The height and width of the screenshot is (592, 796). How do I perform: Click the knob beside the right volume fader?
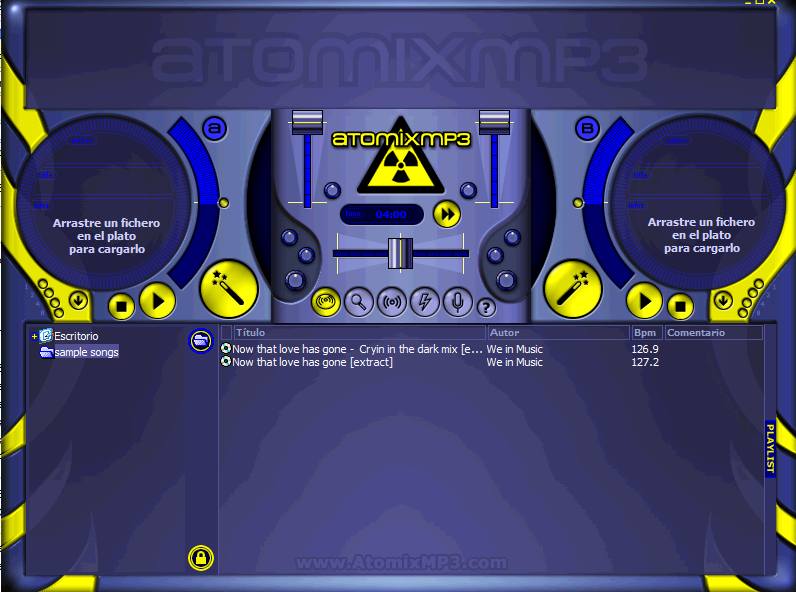(x=468, y=190)
